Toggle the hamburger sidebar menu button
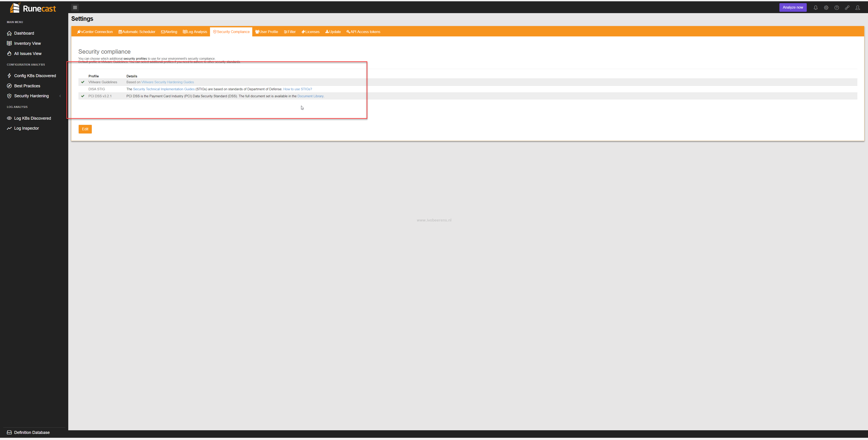This screenshot has height=440, width=868. (75, 7)
